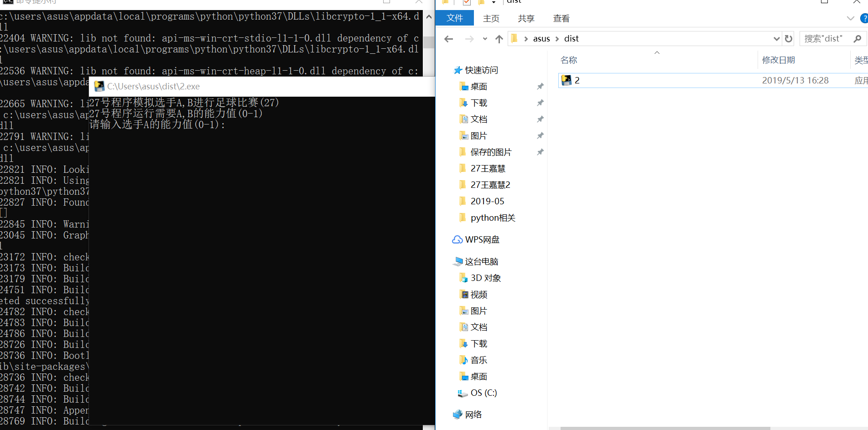Click the 2.exe application icon in file list
Screen dimensions: 868x430
click(x=566, y=80)
